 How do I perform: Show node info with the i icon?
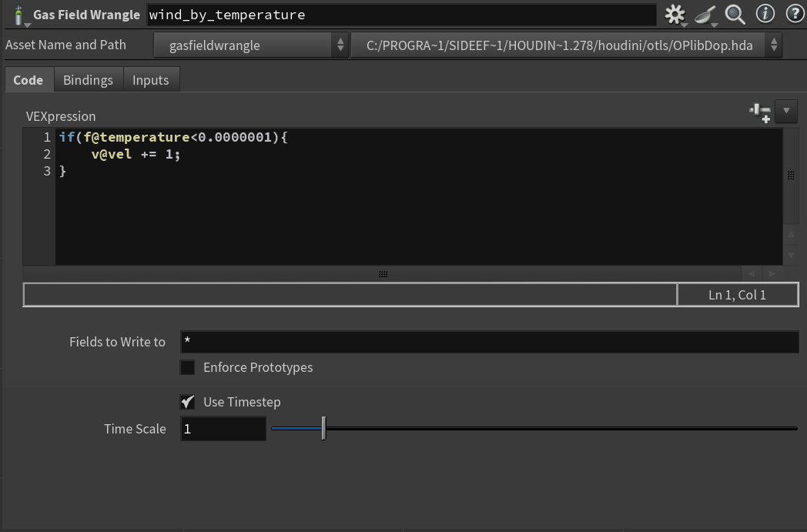pos(765,14)
